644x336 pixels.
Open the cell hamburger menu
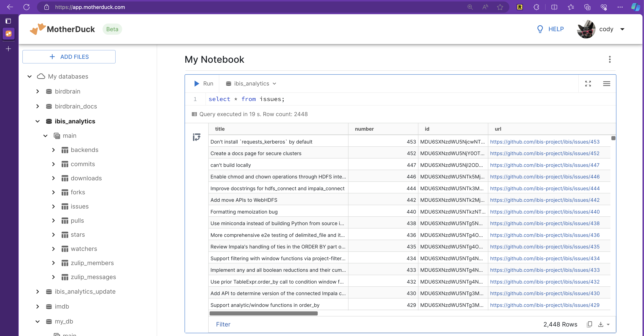[x=607, y=84]
